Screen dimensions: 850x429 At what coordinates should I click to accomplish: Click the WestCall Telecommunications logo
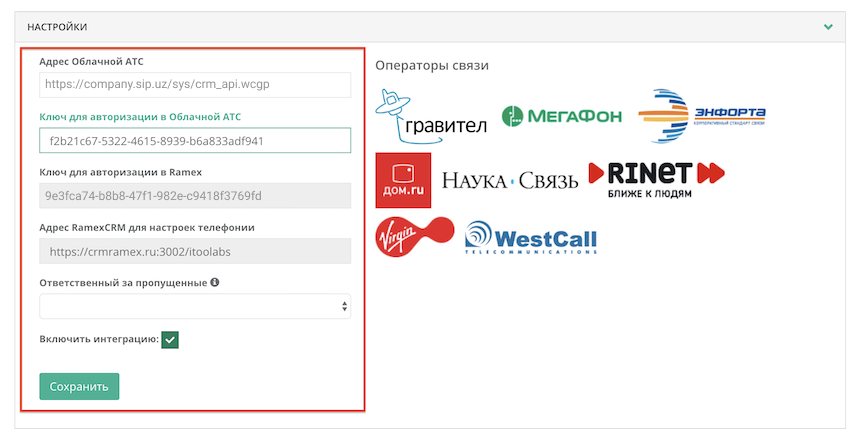point(531,238)
